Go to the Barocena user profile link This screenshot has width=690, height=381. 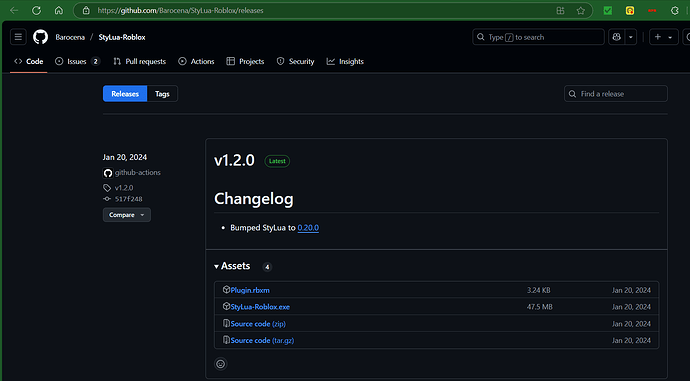point(70,37)
